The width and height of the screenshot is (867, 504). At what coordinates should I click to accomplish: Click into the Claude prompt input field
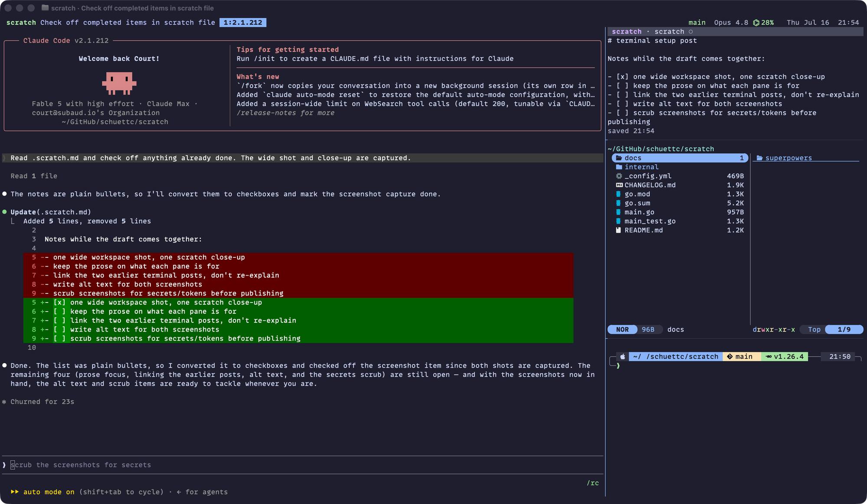303,465
